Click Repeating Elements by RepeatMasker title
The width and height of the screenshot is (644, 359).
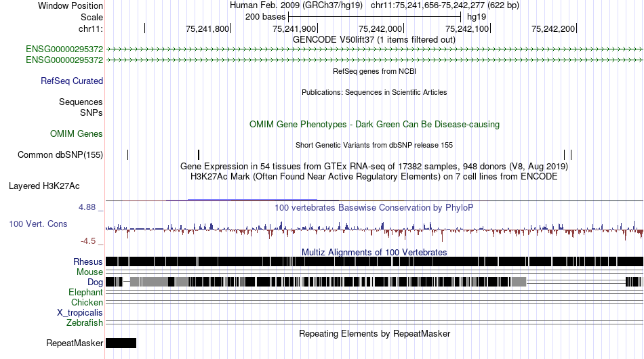[375, 333]
